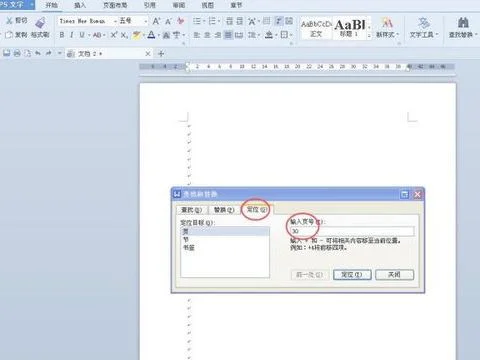
Task: Click the Save icon in quick access bar
Action: [x=7, y=53]
